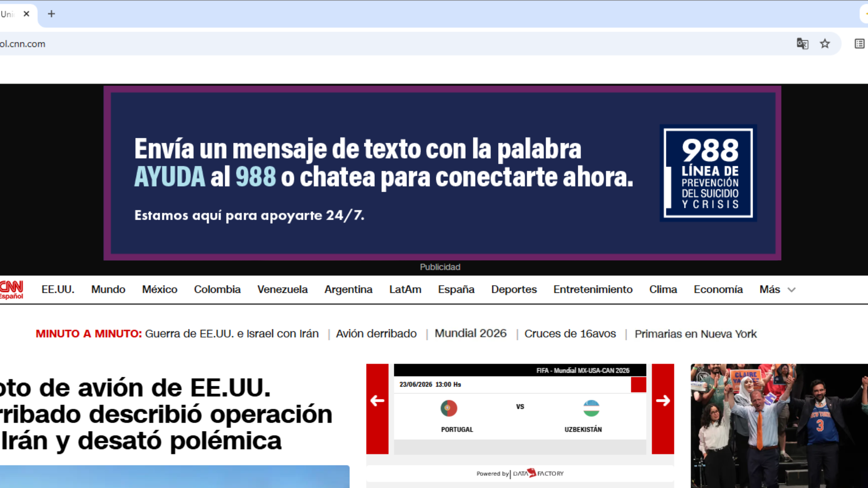Open the Entretenimiento section
868x488 pixels.
(593, 290)
